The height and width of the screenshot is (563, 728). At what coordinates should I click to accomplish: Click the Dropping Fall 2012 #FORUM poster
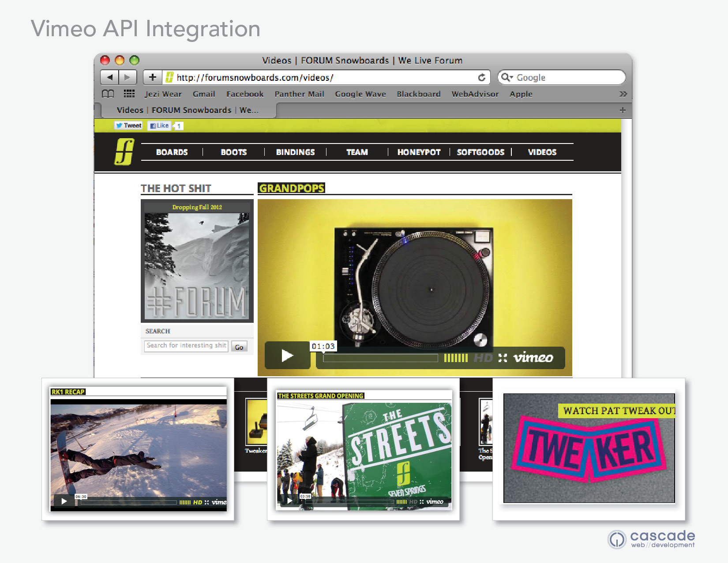tap(197, 261)
